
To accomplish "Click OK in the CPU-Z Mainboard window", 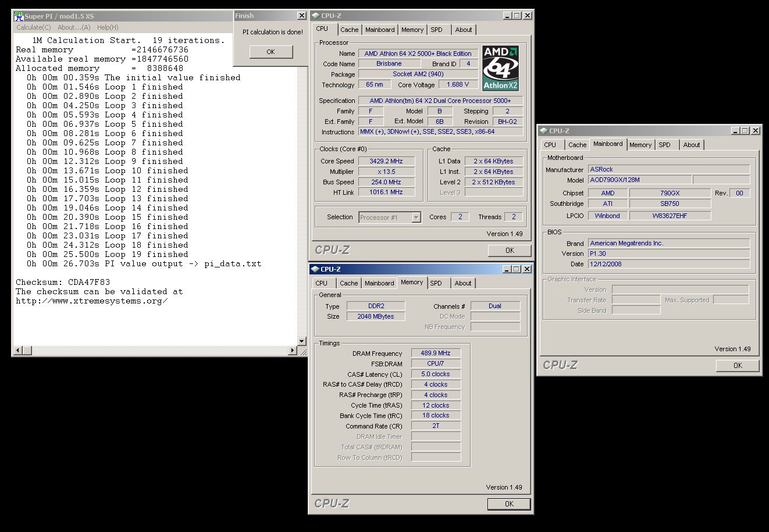I will (x=738, y=366).
